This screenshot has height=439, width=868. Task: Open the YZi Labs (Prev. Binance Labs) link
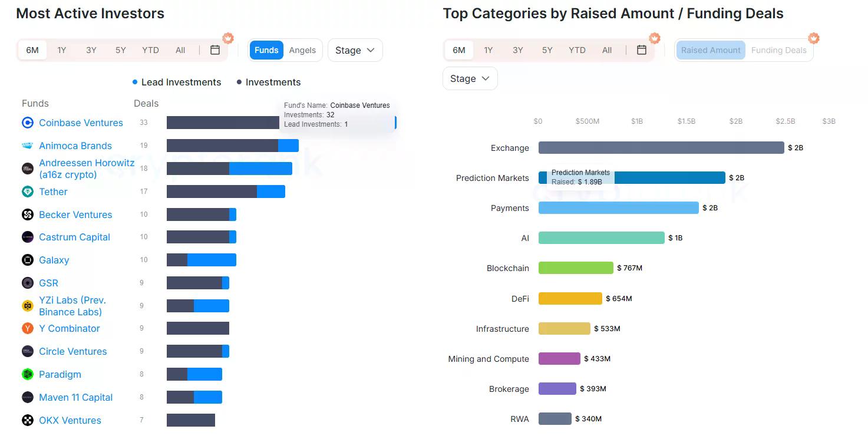pos(72,306)
